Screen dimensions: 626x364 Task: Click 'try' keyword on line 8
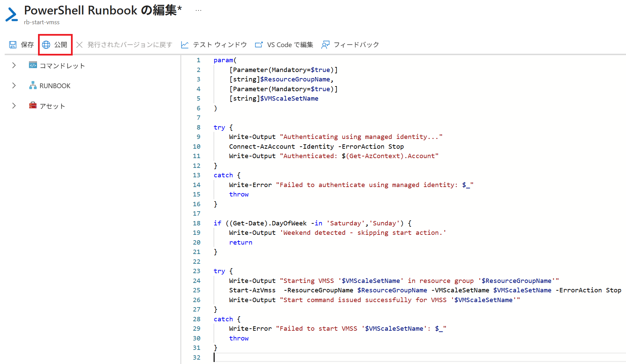(x=219, y=128)
